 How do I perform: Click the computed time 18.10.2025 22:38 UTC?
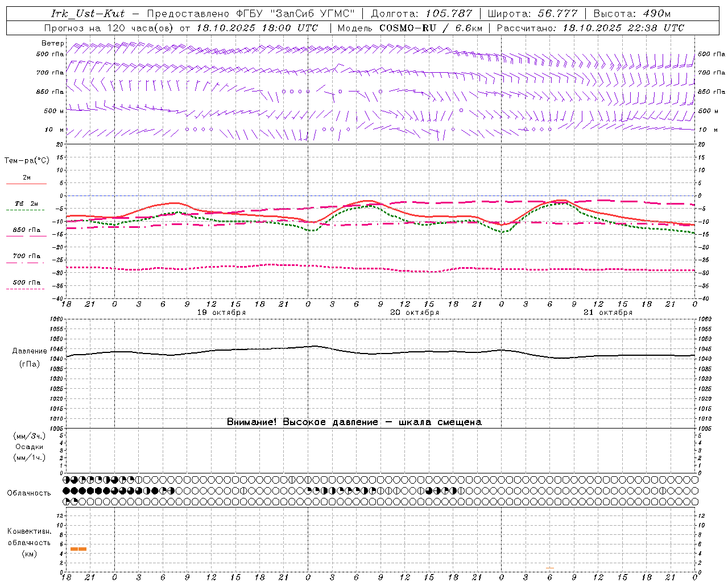623,28
